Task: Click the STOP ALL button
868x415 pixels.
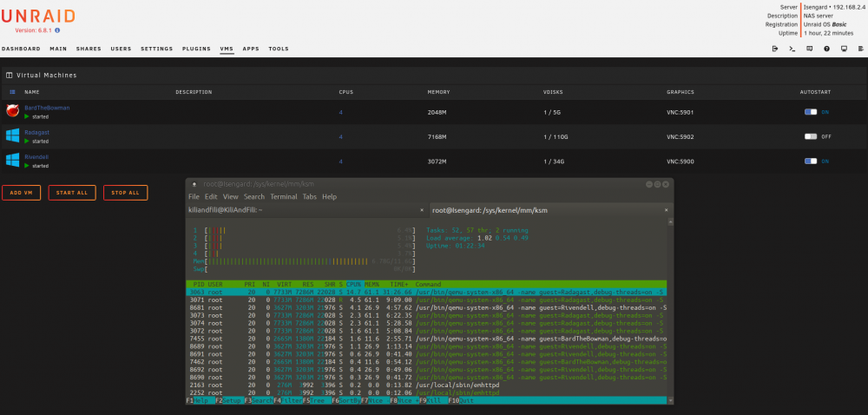Action: (x=125, y=193)
